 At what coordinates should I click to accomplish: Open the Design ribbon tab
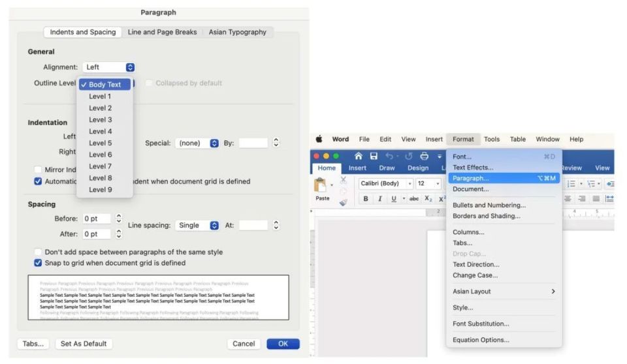pyautogui.click(x=418, y=168)
